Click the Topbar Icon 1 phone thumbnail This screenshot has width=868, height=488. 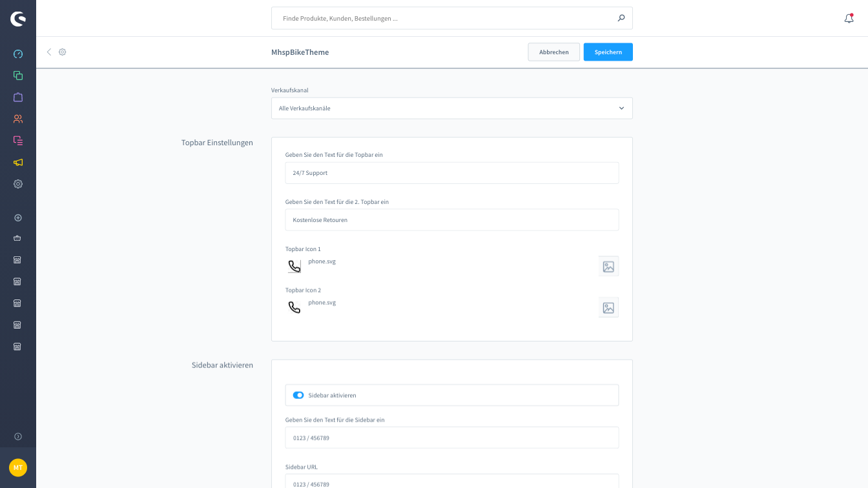tap(294, 266)
